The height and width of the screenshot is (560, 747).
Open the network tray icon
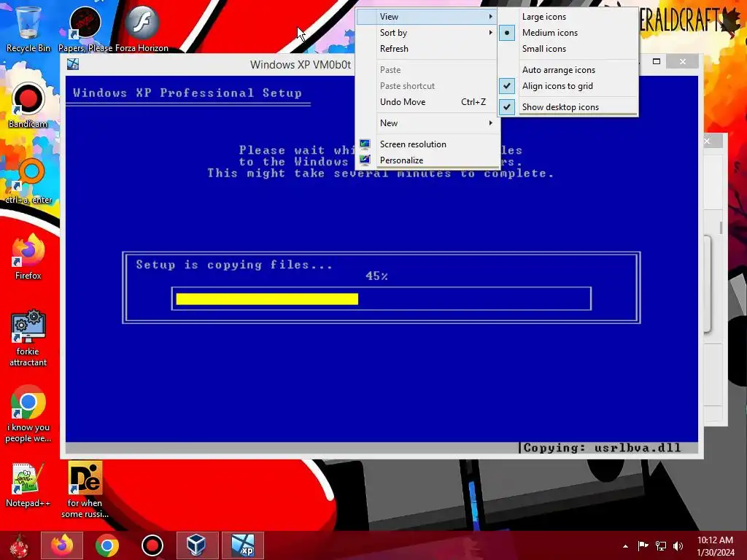[x=661, y=545]
